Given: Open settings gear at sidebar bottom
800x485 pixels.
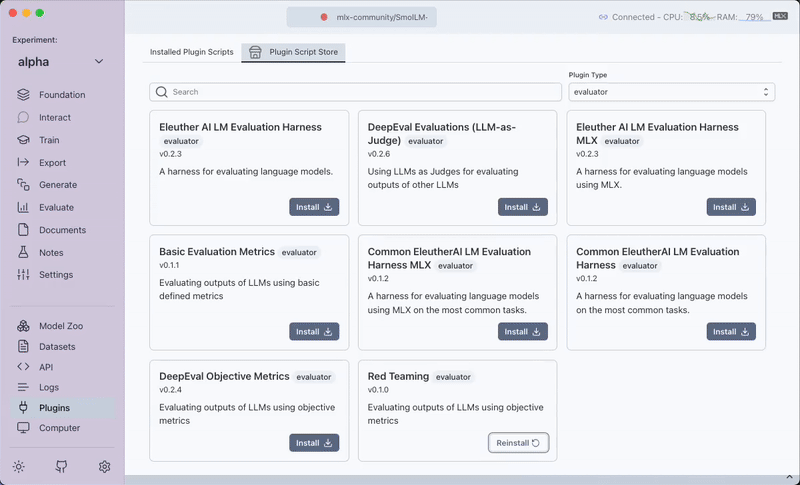Looking at the screenshot, I should pyautogui.click(x=104, y=467).
